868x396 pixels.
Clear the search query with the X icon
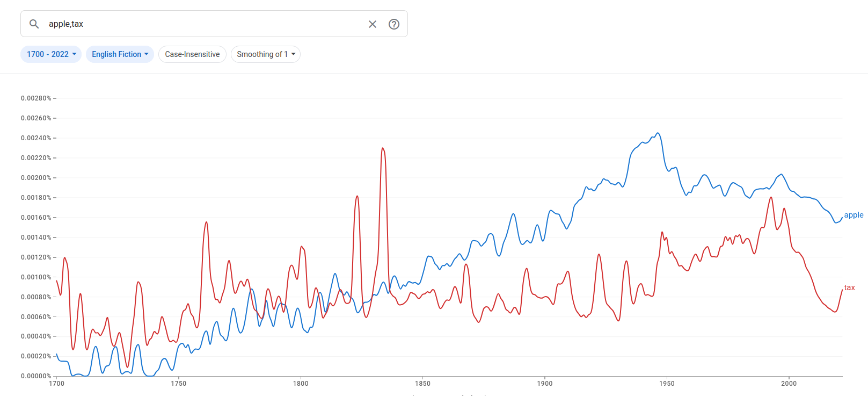click(373, 24)
